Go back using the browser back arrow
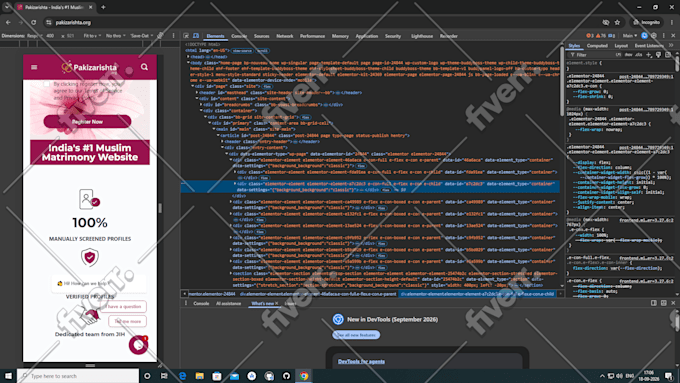 coord(8,22)
